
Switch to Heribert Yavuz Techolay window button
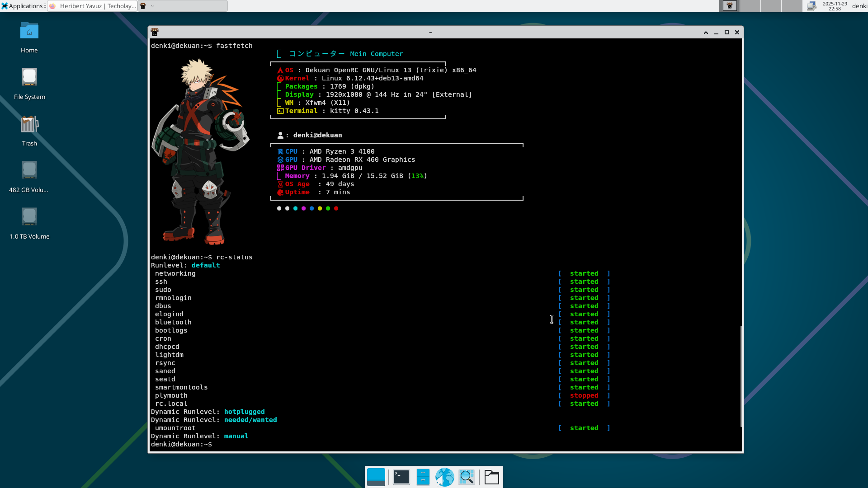(92, 6)
